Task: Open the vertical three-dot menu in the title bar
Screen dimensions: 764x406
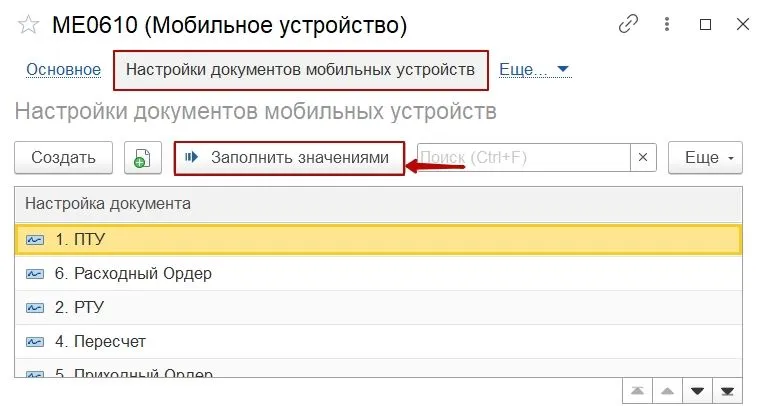Action: (x=668, y=23)
